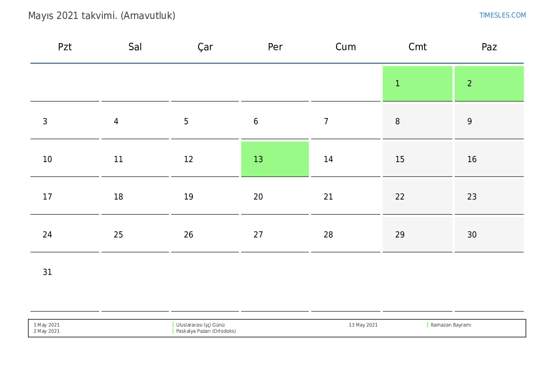The width and height of the screenshot is (554, 392).
Task: Open the TIMESLES.COM link
Action: coord(502,15)
